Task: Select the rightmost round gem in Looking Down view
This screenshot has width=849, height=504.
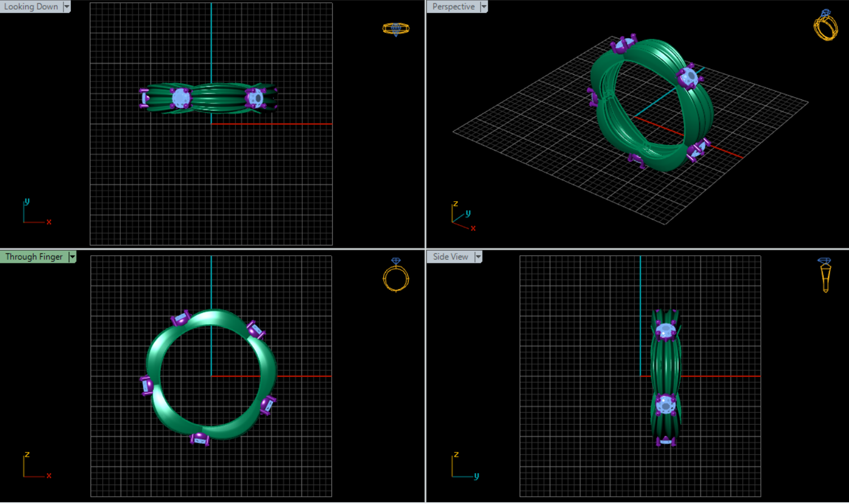Action: pyautogui.click(x=255, y=98)
